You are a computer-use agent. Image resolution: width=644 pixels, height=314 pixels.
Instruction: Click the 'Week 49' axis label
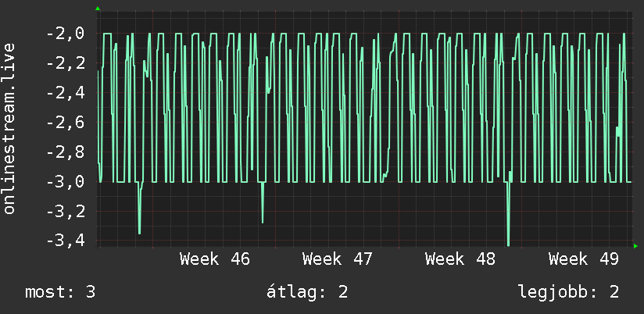coord(584,259)
